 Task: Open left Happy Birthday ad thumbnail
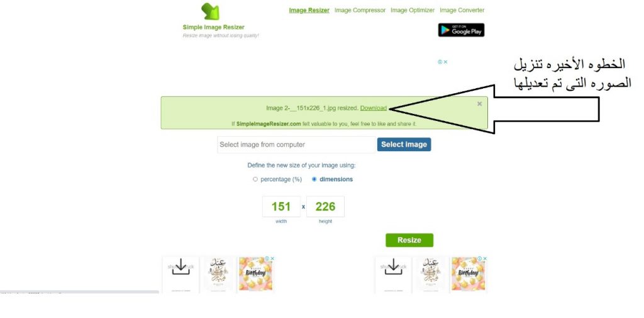pos(255,273)
